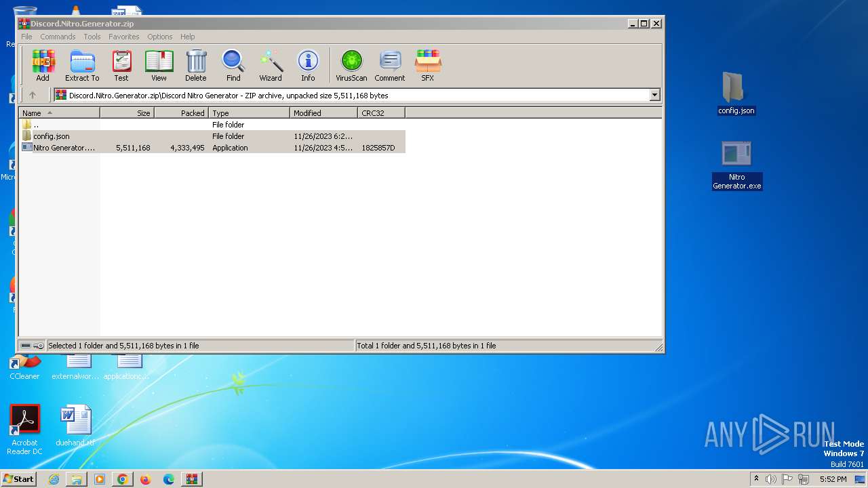Show archive Info

308,66
